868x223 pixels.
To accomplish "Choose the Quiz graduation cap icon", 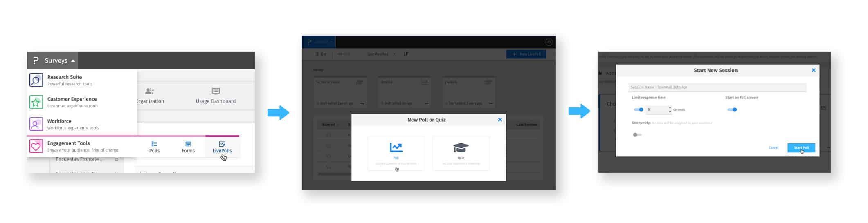I will click(x=461, y=147).
